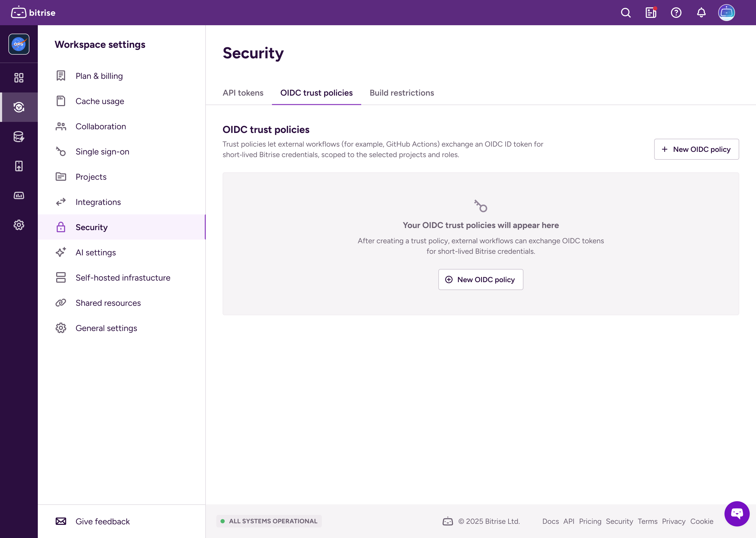
Task: Select Single sign-on in workspace settings
Action: (102, 151)
